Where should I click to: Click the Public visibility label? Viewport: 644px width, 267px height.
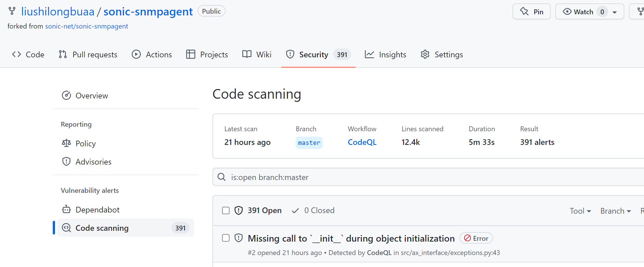click(212, 11)
